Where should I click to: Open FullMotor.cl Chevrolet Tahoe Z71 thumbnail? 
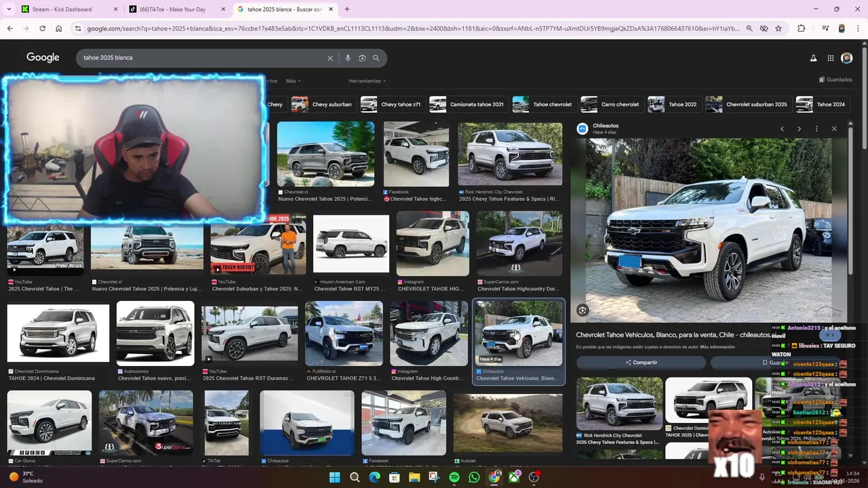point(344,333)
